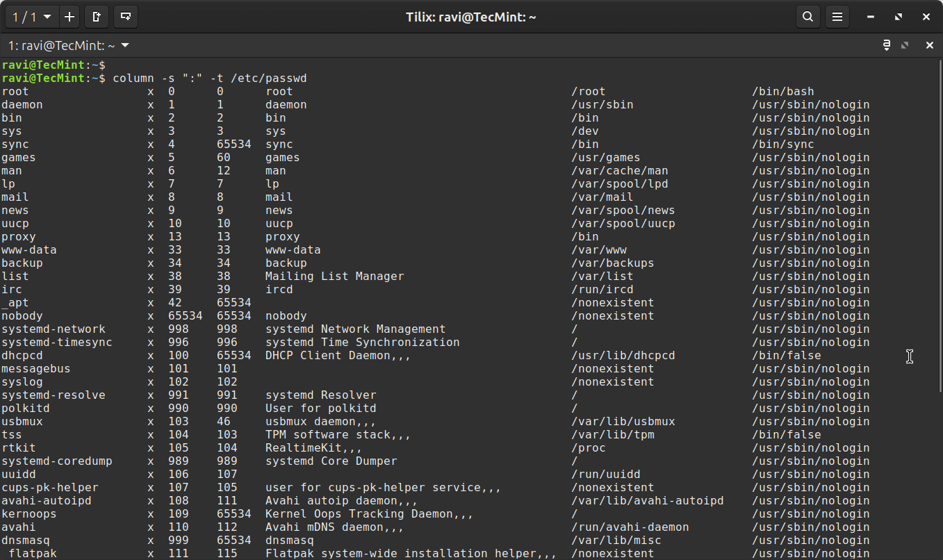Viewport: 943px width, 560px height.
Task: Click the Tilix window title text
Action: click(471, 17)
